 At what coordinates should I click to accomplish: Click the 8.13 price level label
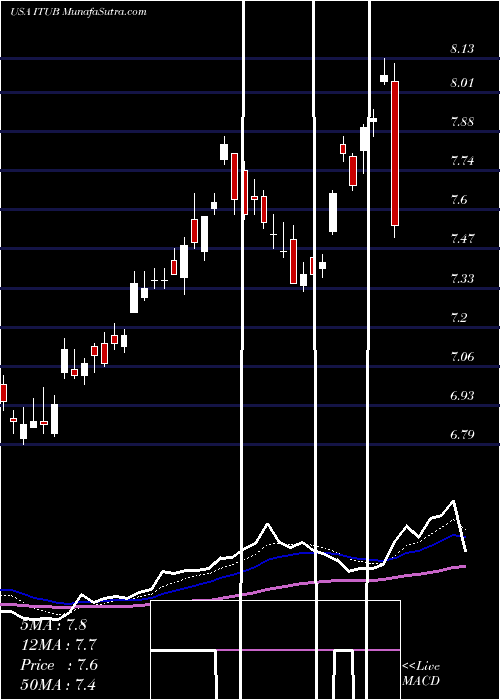pyautogui.click(x=462, y=49)
